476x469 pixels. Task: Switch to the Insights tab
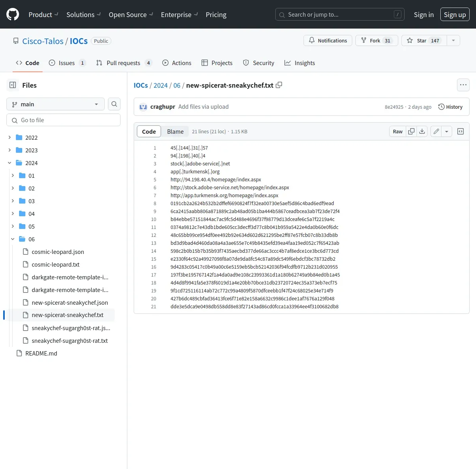pyautogui.click(x=299, y=63)
